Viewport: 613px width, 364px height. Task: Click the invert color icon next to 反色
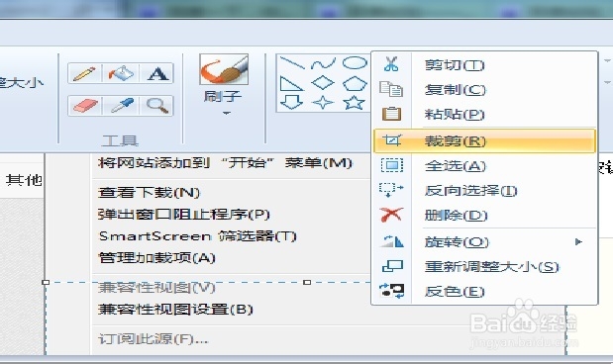[392, 291]
